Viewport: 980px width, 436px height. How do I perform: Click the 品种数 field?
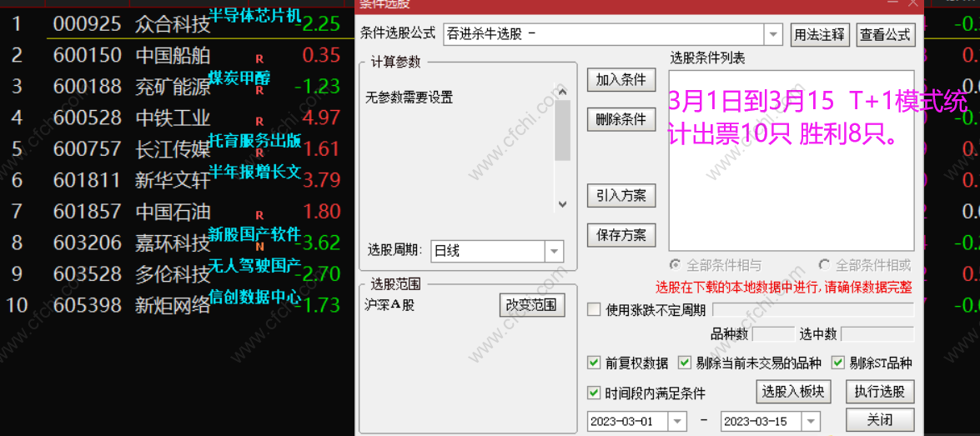pos(773,334)
